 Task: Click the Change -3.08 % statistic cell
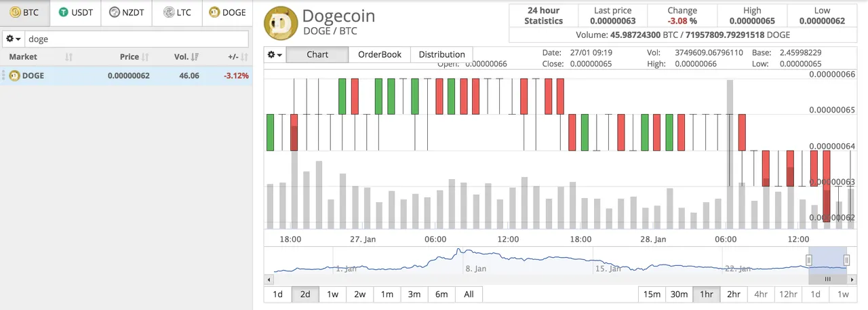pos(682,16)
